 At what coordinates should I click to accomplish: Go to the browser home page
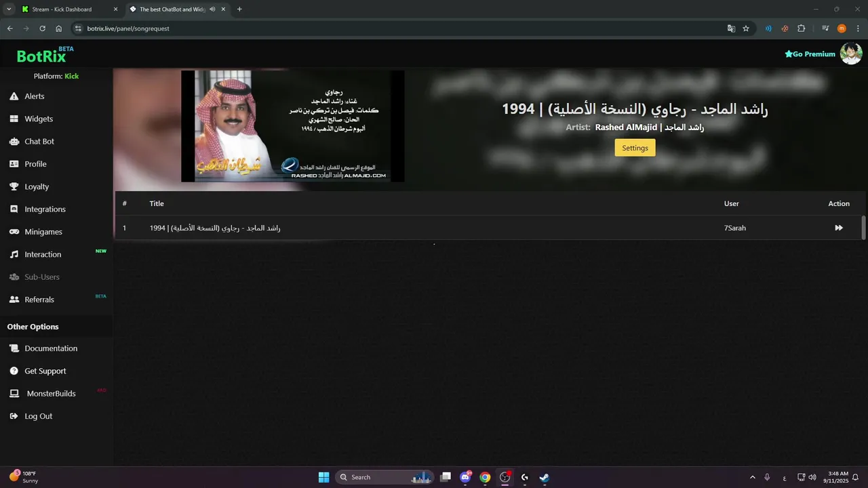[x=59, y=28]
